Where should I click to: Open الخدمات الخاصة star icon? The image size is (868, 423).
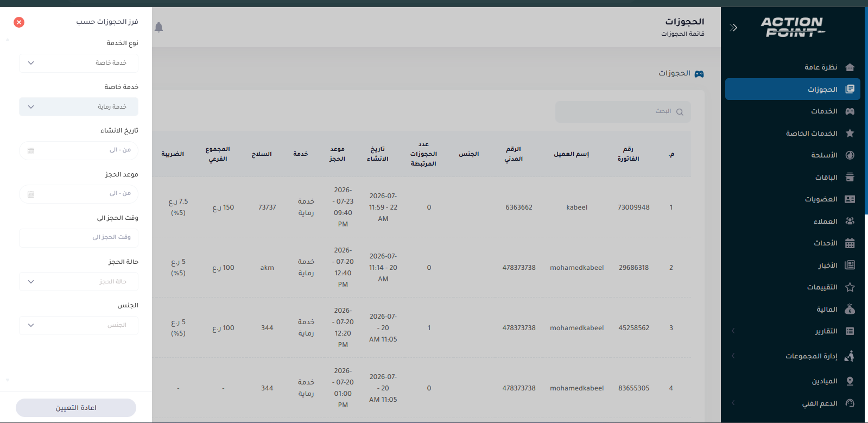(x=850, y=133)
